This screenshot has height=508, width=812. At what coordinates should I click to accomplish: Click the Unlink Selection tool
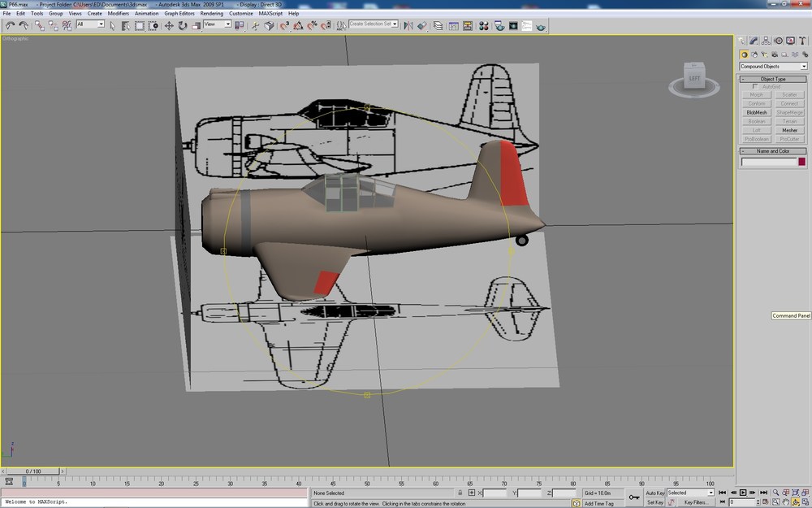(53, 25)
